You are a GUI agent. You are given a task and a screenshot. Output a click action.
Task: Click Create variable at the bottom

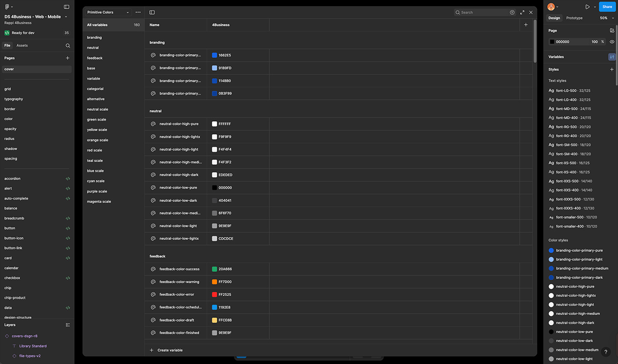[x=170, y=350]
